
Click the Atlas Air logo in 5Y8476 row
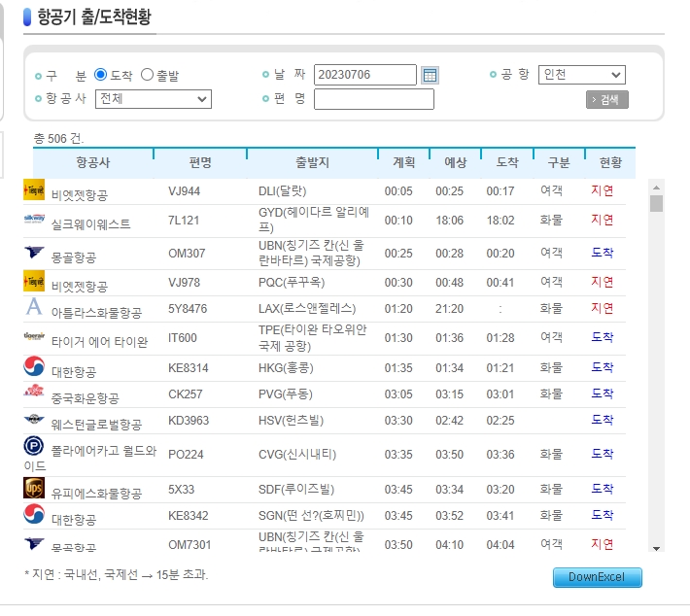point(34,307)
